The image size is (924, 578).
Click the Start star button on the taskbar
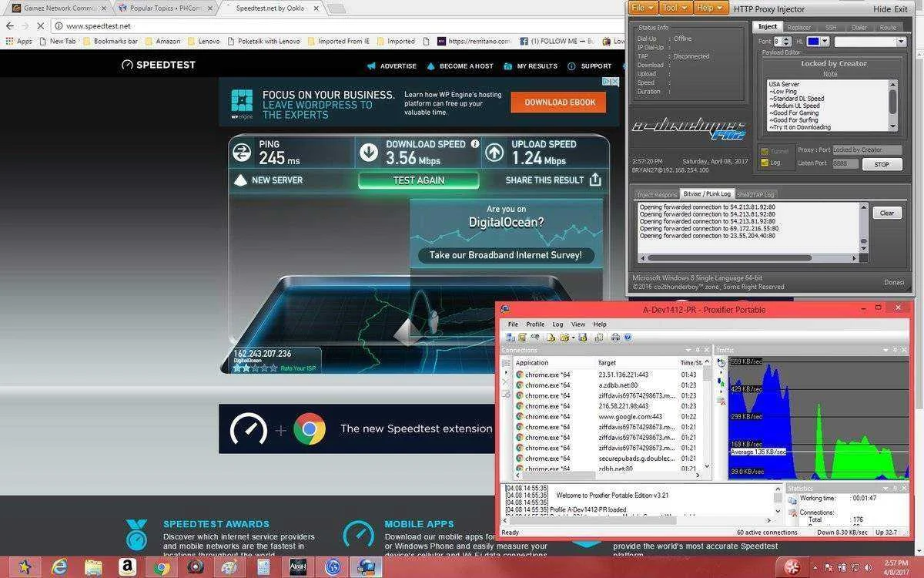(25, 567)
